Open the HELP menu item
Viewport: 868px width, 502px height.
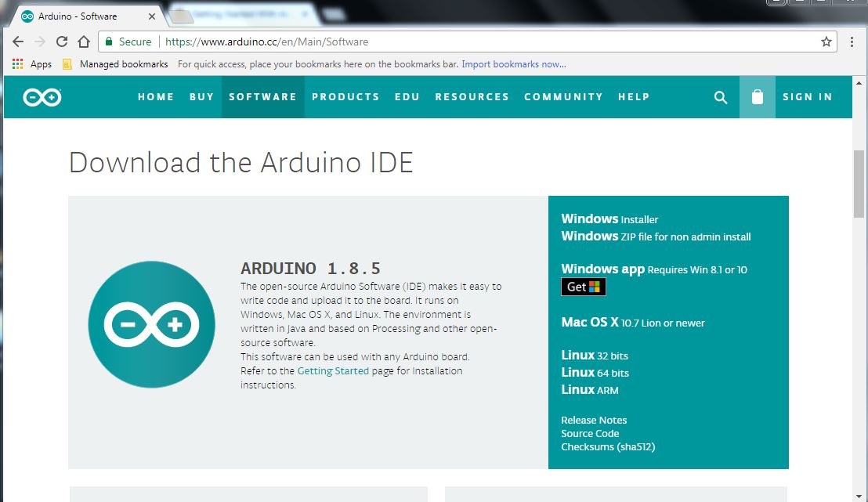(634, 97)
